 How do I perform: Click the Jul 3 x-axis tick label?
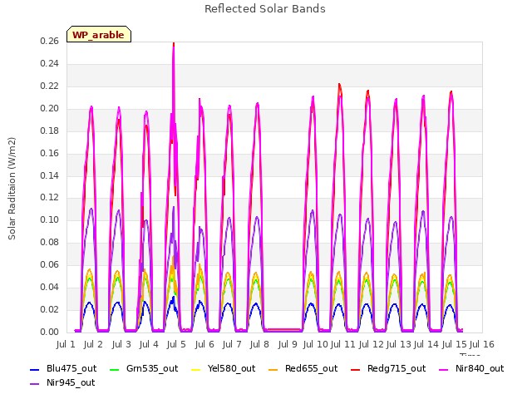tap(121, 344)
